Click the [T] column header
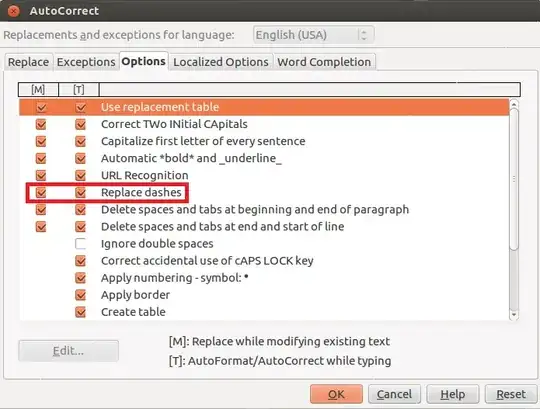The width and height of the screenshot is (540, 409). (79, 90)
